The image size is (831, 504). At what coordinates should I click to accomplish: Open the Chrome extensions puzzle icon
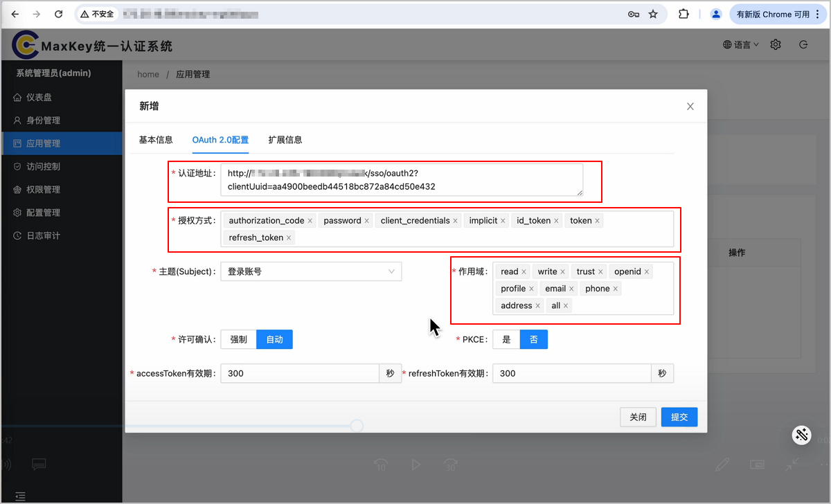point(683,14)
